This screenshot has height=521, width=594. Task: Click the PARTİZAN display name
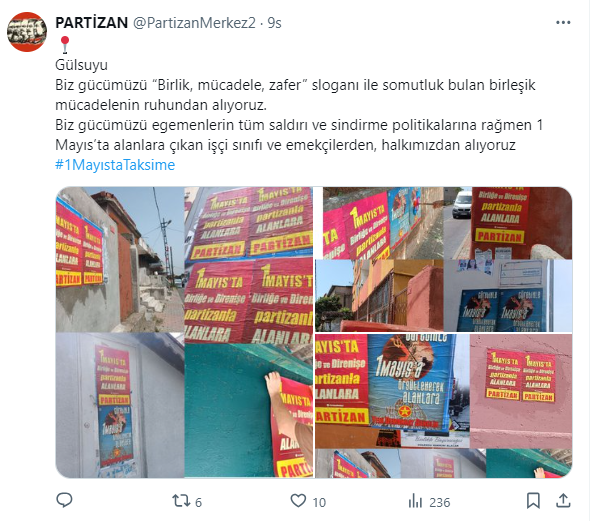92,23
